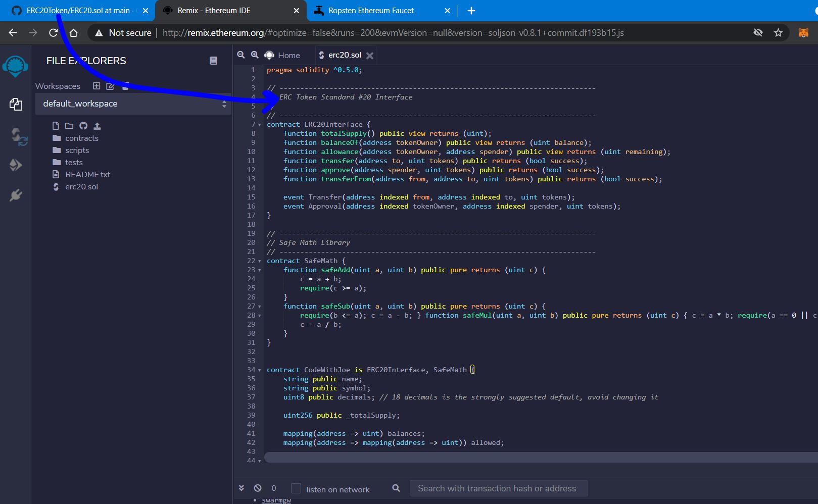Click transaction hash search field

[498, 488]
